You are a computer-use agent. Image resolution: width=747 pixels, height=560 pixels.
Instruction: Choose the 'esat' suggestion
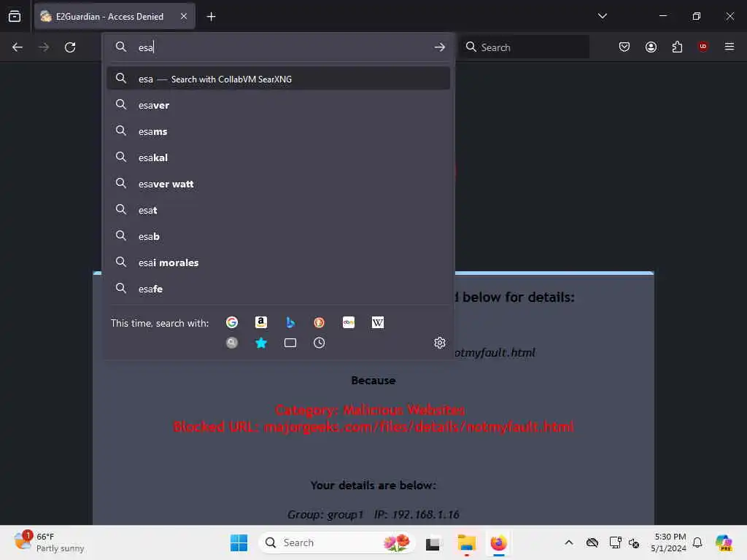tap(279, 210)
